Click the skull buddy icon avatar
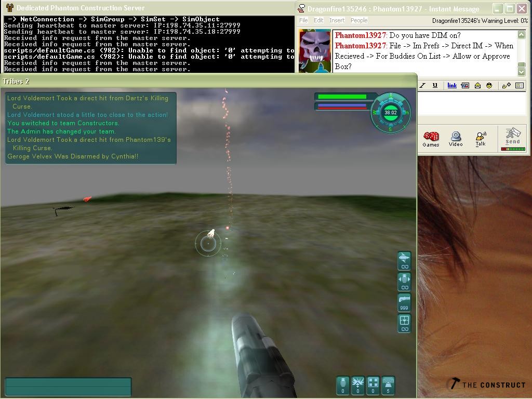The width and height of the screenshot is (532, 399). [315, 50]
